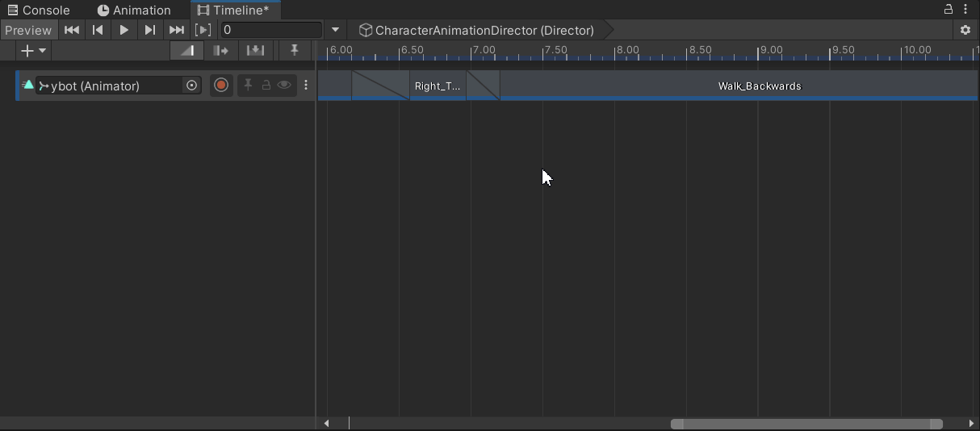Image resolution: width=980 pixels, height=431 pixels.
Task: Go to end of timeline
Action: [x=176, y=30]
